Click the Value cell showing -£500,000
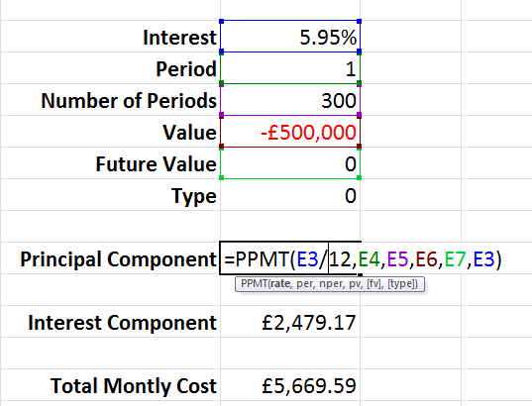 pyautogui.click(x=290, y=132)
